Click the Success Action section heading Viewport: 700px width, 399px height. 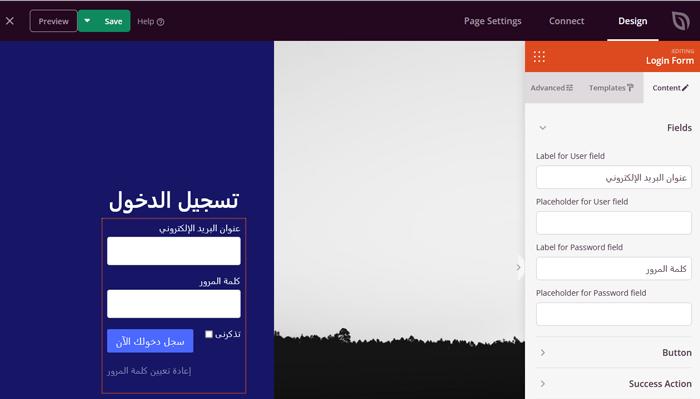[660, 384]
